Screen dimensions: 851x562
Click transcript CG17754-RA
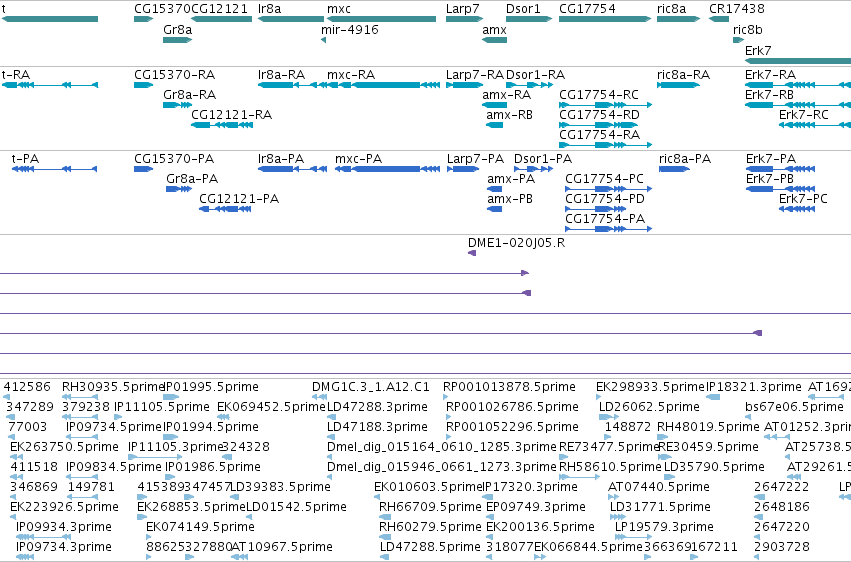coord(606,145)
